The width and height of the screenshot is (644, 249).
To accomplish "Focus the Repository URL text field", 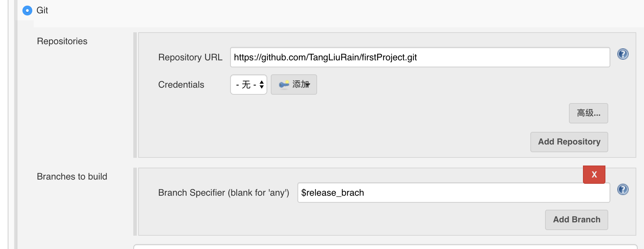I will 420,57.
